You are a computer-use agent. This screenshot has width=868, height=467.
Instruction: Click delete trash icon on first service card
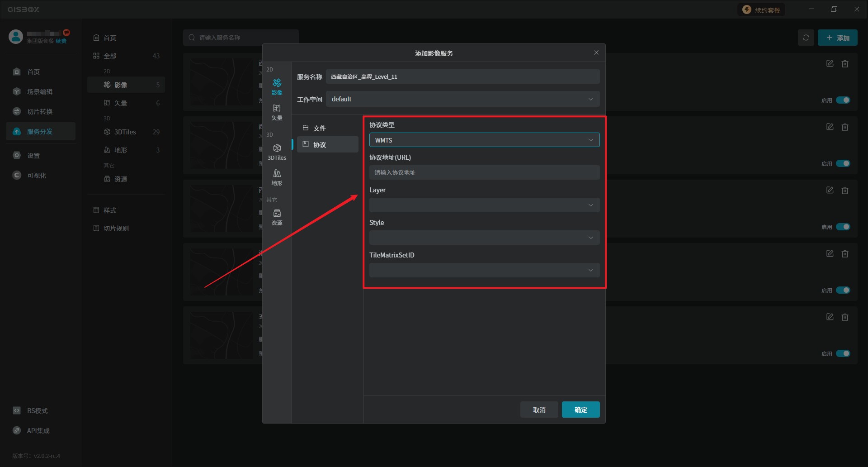pyautogui.click(x=844, y=64)
